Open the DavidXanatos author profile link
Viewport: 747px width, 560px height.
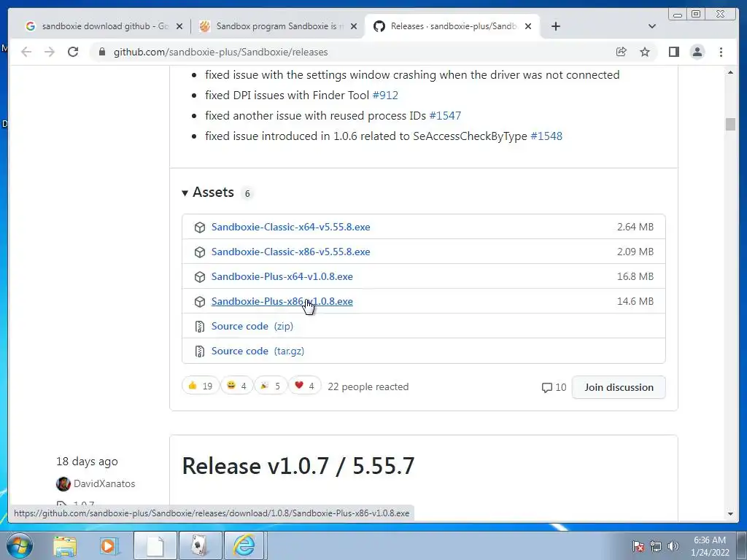[104, 484]
